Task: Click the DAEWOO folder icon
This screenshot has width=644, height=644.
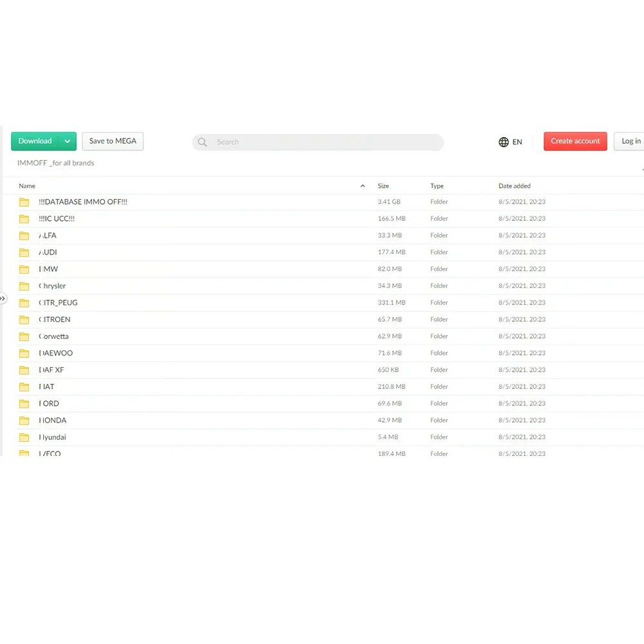Action: (24, 354)
